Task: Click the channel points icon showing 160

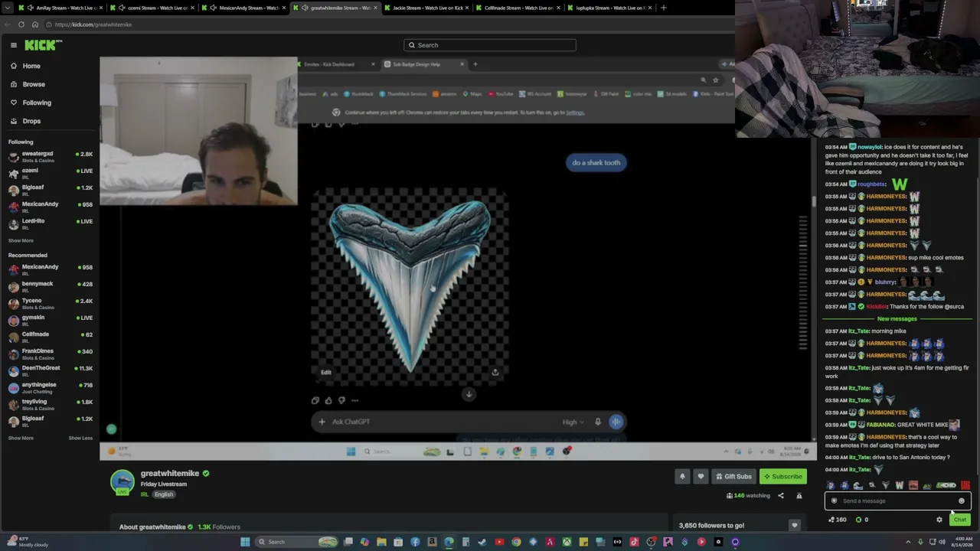Action: pos(838,520)
